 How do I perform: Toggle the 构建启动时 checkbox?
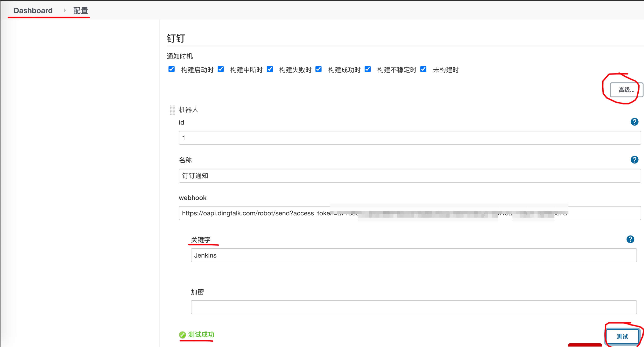coord(172,69)
